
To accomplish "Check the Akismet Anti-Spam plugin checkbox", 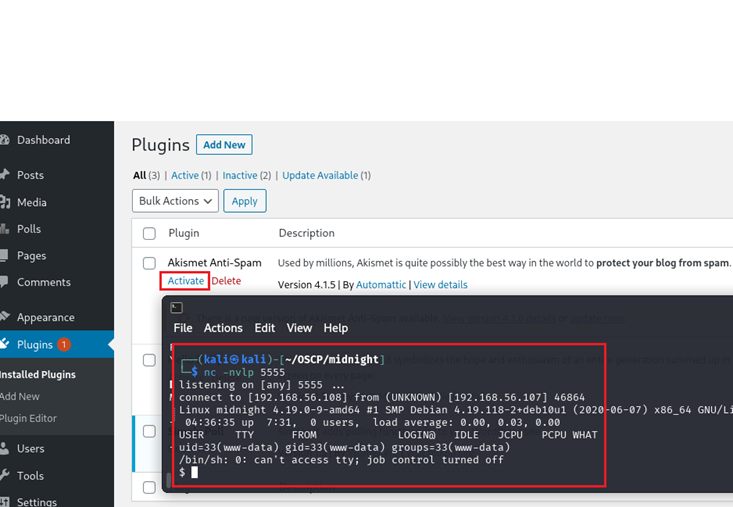I will point(149,263).
